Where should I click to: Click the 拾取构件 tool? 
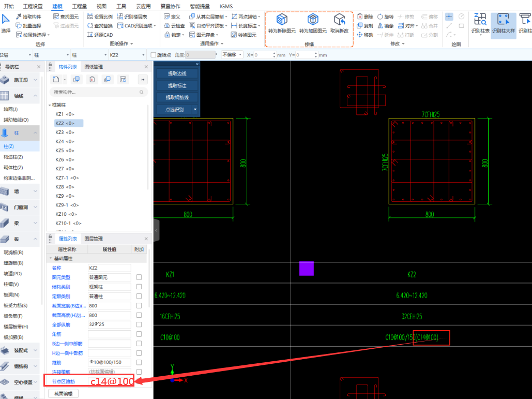coord(28,16)
